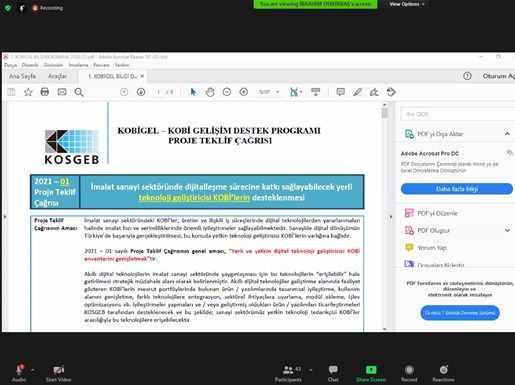Click the envelope email icon
Screen dimensions: 515x385
(62, 92)
